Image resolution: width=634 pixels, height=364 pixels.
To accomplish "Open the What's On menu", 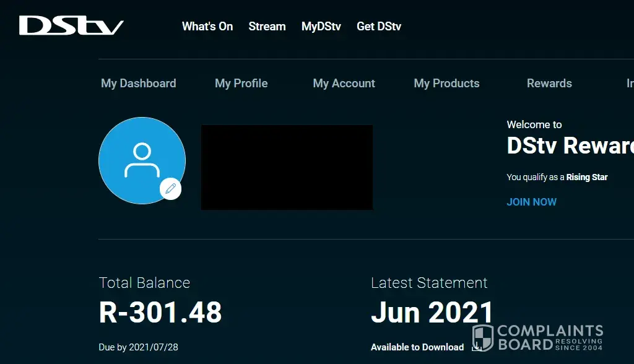I will (207, 27).
